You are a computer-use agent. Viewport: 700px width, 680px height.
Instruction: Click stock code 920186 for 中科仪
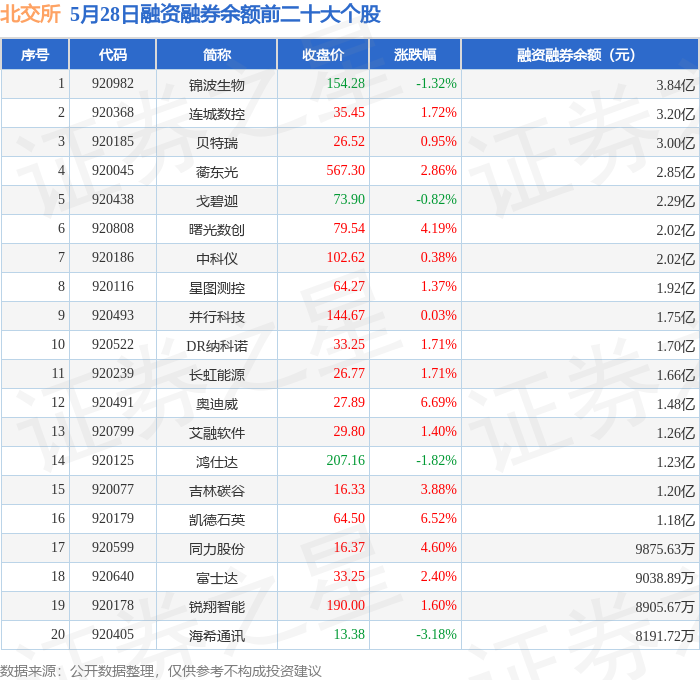click(112, 257)
